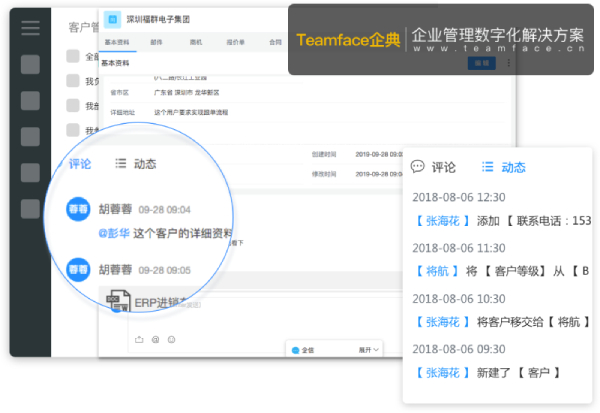The width and height of the screenshot is (600, 413).
Task: Click the emoji icon below the comment box
Action: (171, 340)
